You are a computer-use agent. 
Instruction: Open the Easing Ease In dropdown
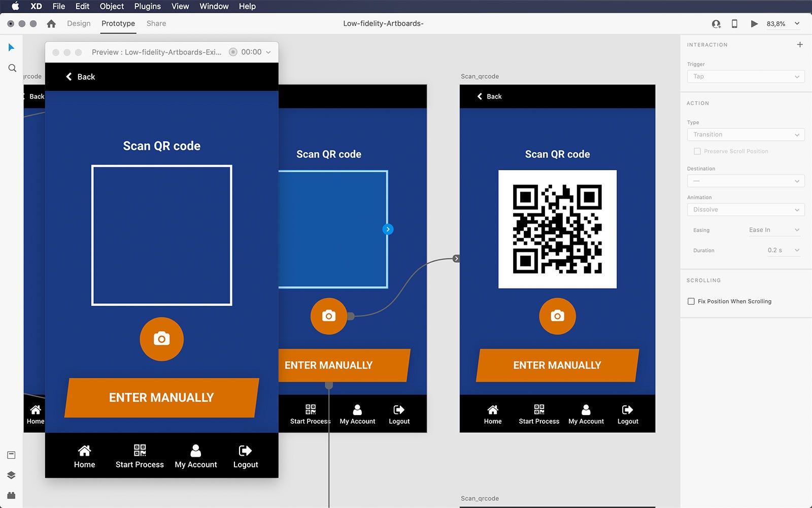(774, 230)
